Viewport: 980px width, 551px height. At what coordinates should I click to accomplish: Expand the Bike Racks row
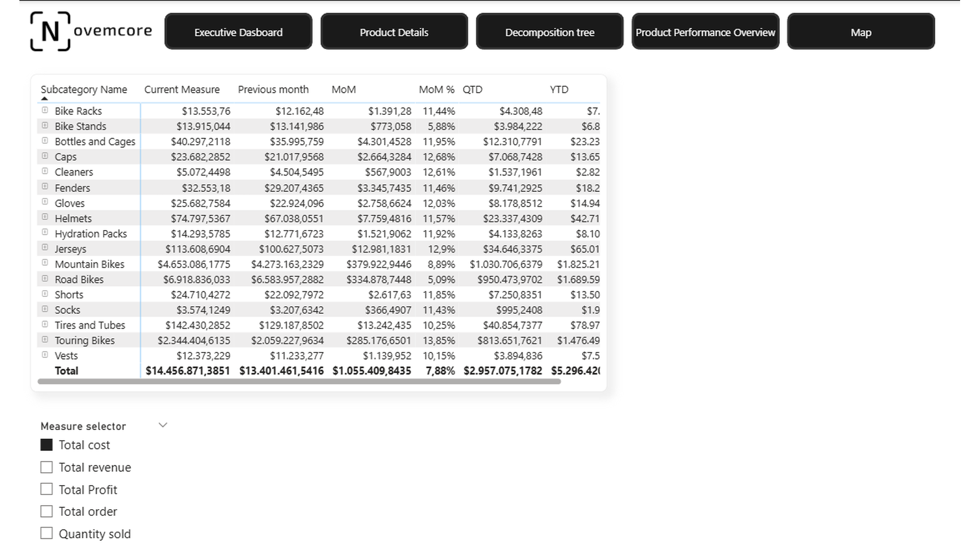45,110
